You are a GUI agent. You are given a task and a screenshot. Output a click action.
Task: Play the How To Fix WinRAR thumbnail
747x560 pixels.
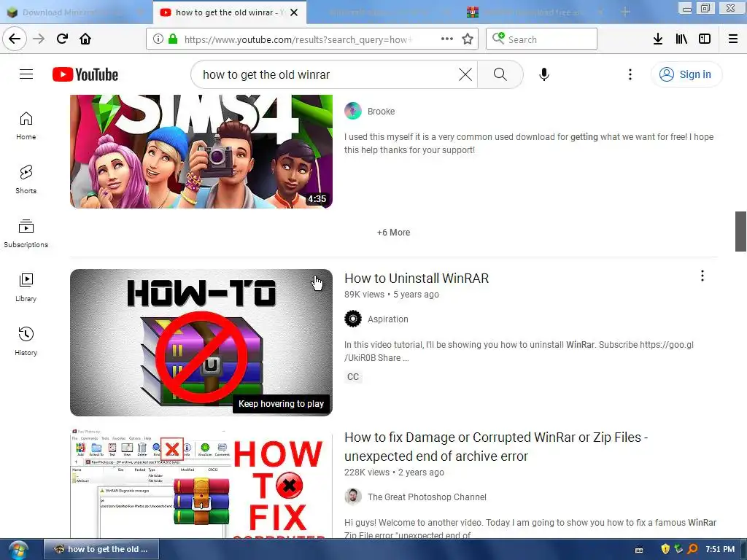point(201,483)
